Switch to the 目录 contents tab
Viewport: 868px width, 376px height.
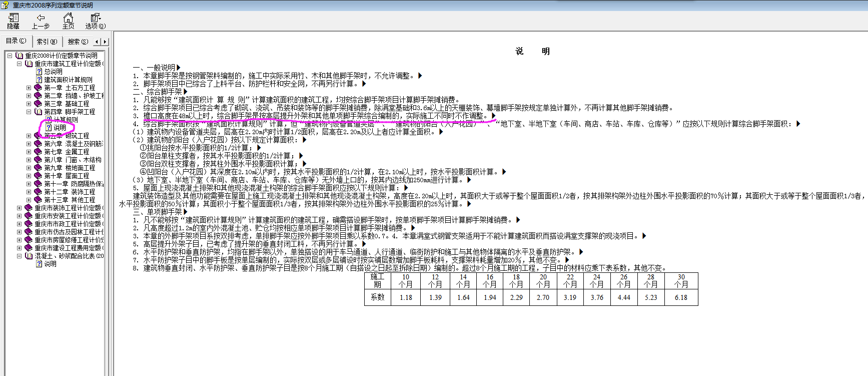click(16, 41)
